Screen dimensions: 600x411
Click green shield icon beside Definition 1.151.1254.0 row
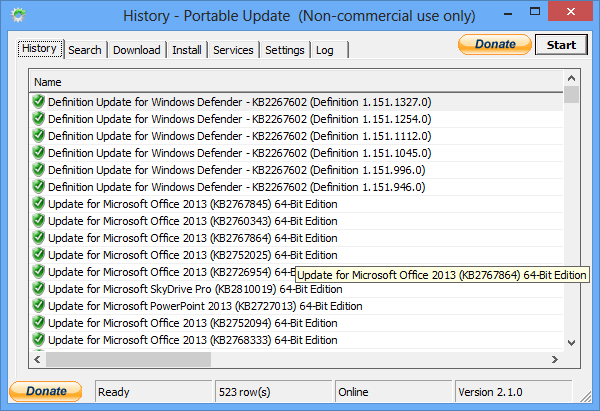pyautogui.click(x=39, y=119)
